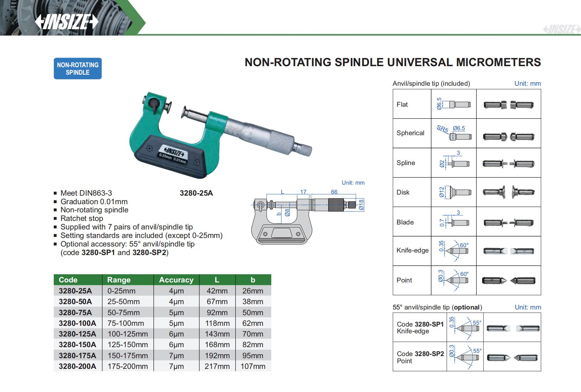Click the page title about universal micrometers
The height and width of the screenshot is (392, 581).
[393, 62]
